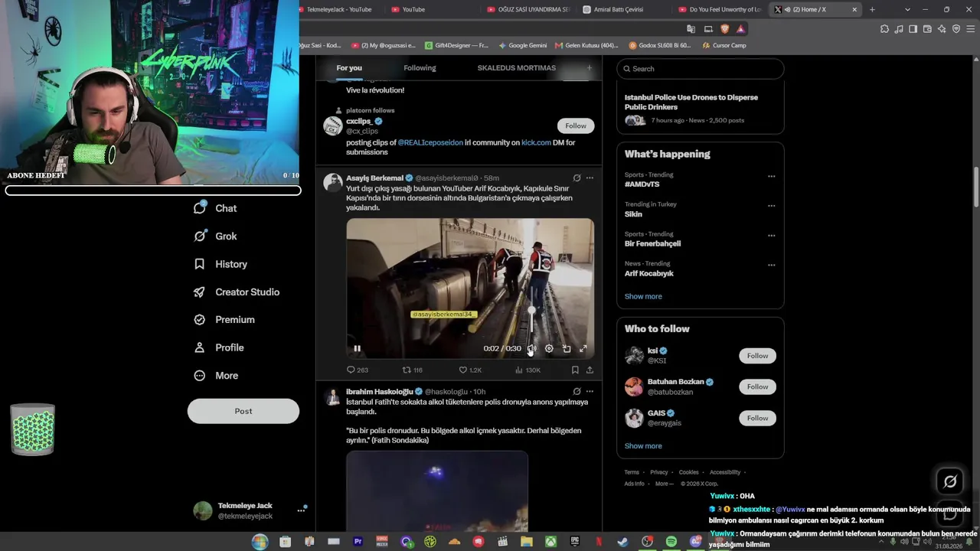The height and width of the screenshot is (551, 980).
Task: Share the Asayiş Berkemal post
Action: pyautogui.click(x=590, y=370)
